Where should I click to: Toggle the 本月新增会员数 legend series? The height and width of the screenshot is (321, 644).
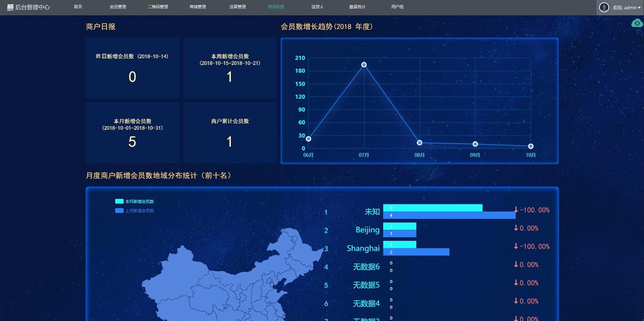(134, 201)
